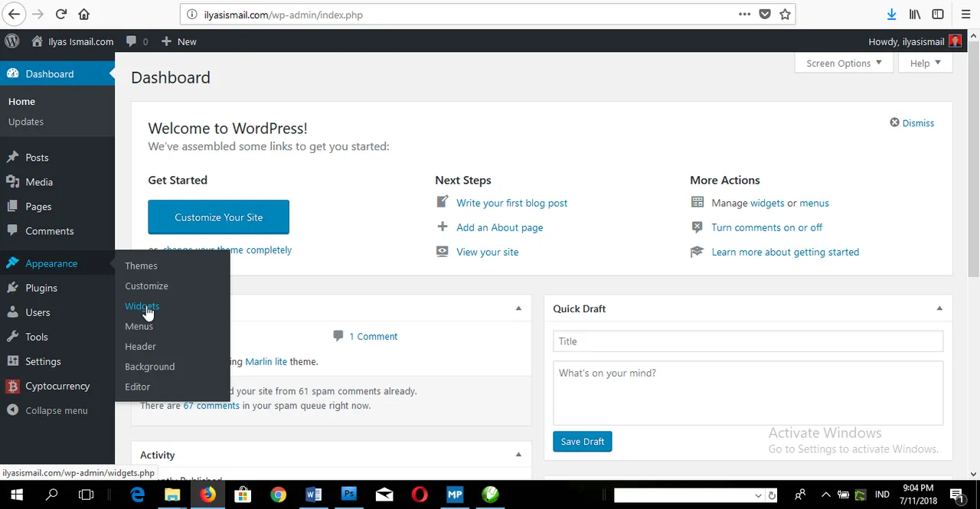Click the What's on your mind textarea
The height and width of the screenshot is (509, 980).
point(748,393)
